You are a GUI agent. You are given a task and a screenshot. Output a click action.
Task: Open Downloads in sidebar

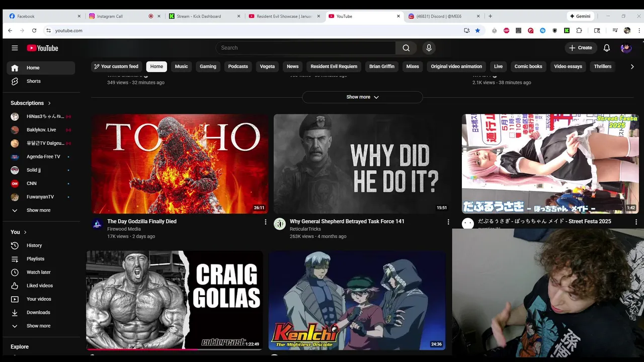[x=41, y=312]
